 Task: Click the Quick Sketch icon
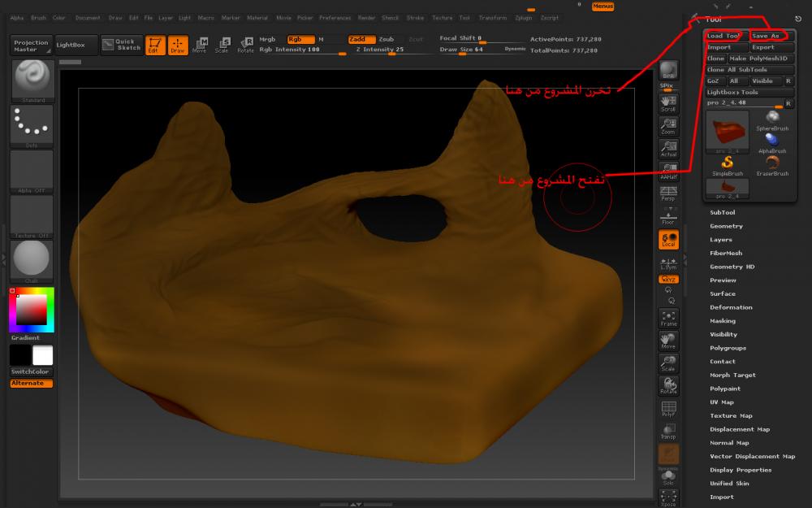tap(121, 45)
